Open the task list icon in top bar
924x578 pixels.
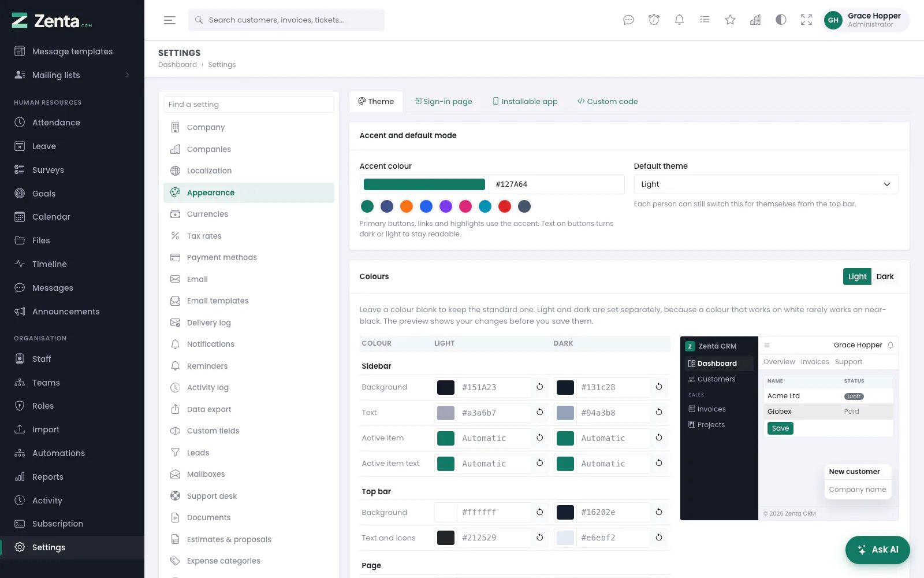click(x=705, y=20)
